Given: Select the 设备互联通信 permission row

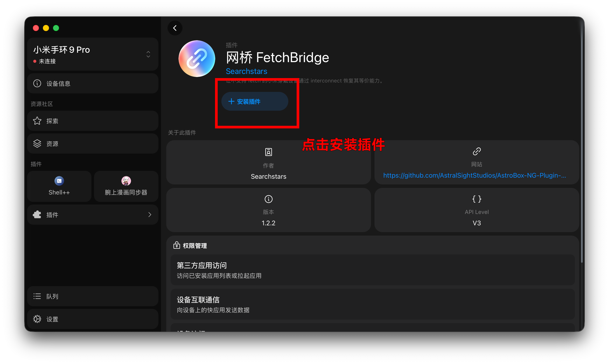Looking at the screenshot, I should 373,304.
